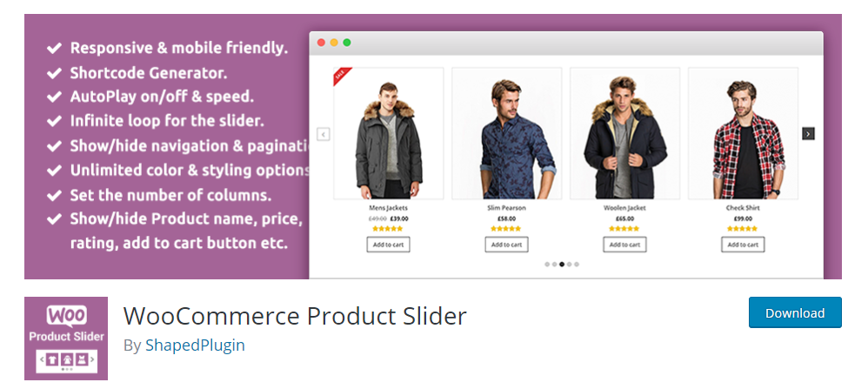Viewport: 868px width, 389px height.
Task: Add Check Shirt to cart
Action: [743, 245]
